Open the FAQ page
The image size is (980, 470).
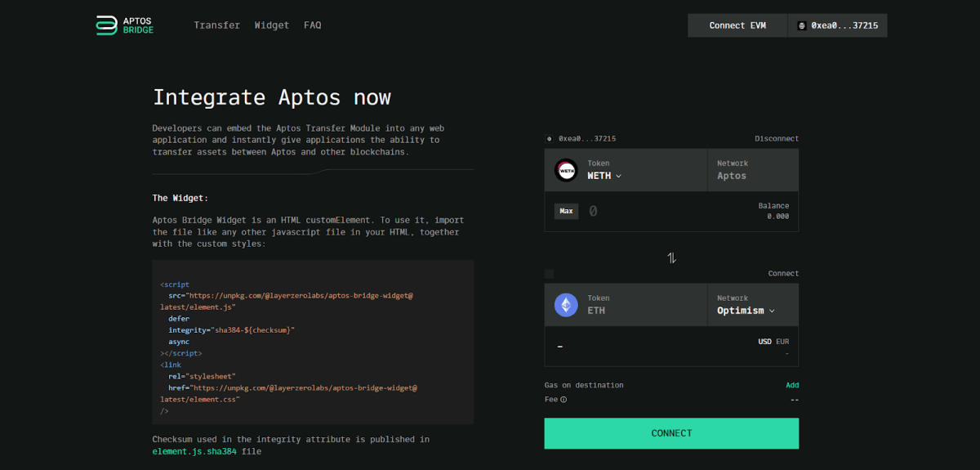pyautogui.click(x=313, y=25)
